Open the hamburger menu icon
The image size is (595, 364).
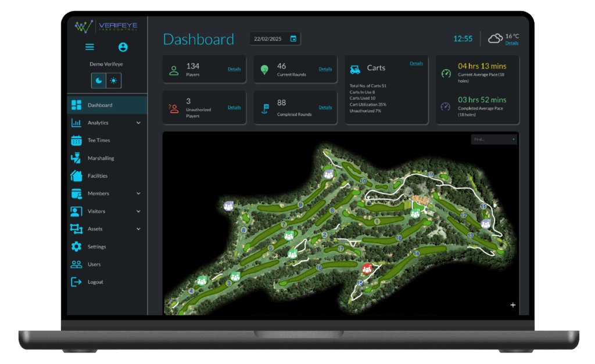(x=89, y=48)
